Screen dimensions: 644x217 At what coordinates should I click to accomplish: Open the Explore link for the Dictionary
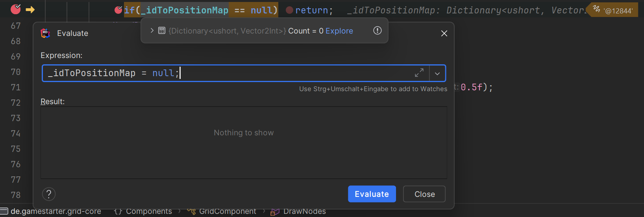click(339, 31)
